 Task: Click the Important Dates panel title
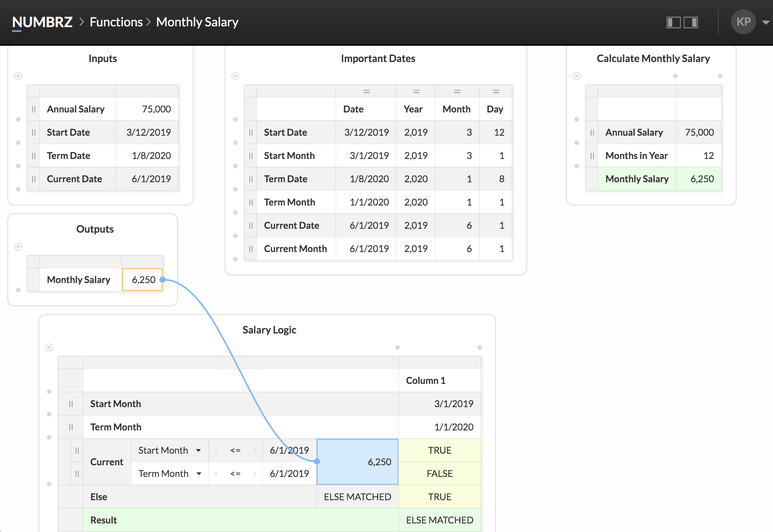coord(378,59)
